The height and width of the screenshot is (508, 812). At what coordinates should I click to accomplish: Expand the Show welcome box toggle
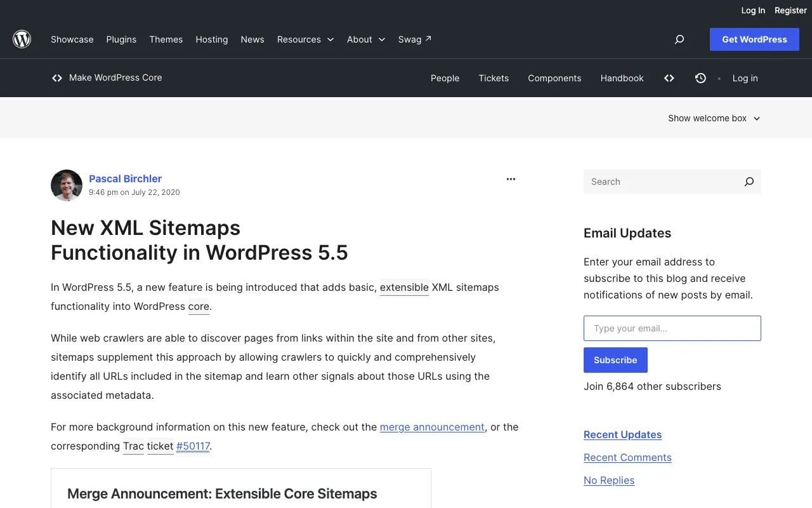[x=714, y=118]
